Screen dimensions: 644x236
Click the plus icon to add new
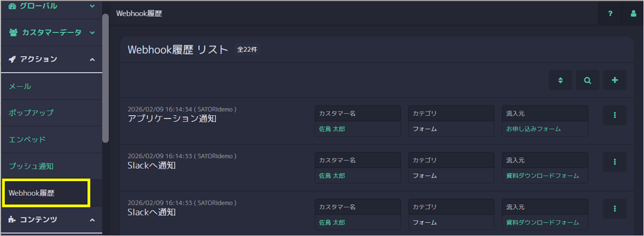[615, 80]
